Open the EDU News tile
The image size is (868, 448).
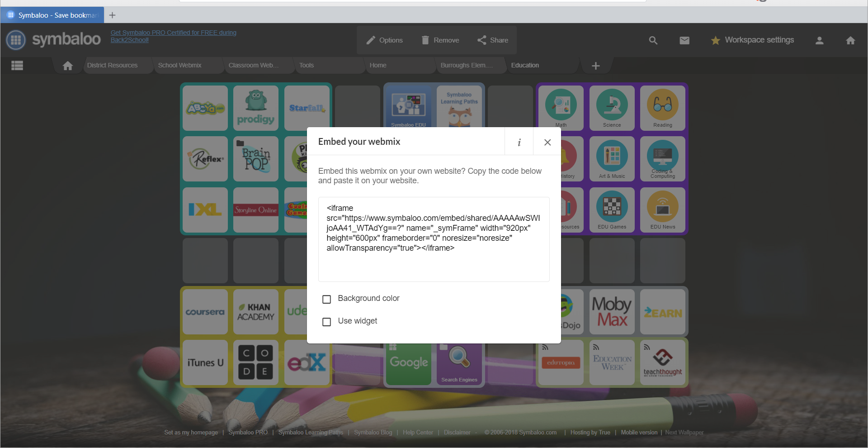[663, 210]
